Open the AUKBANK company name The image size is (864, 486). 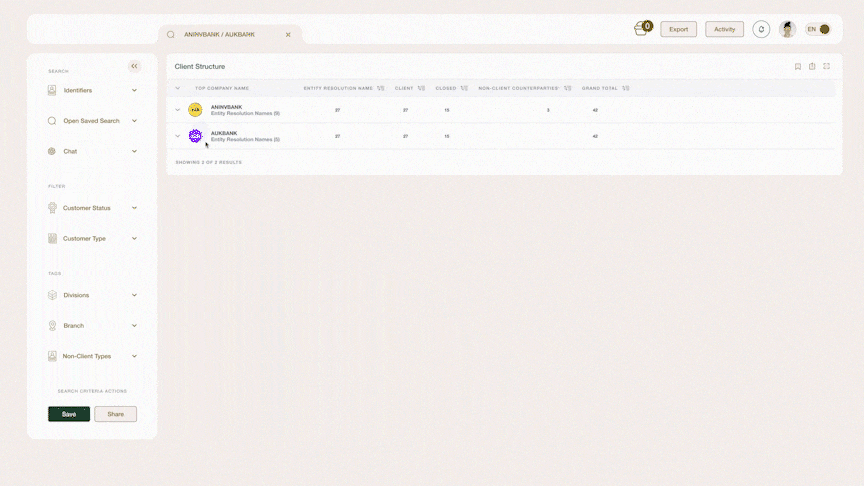224,133
